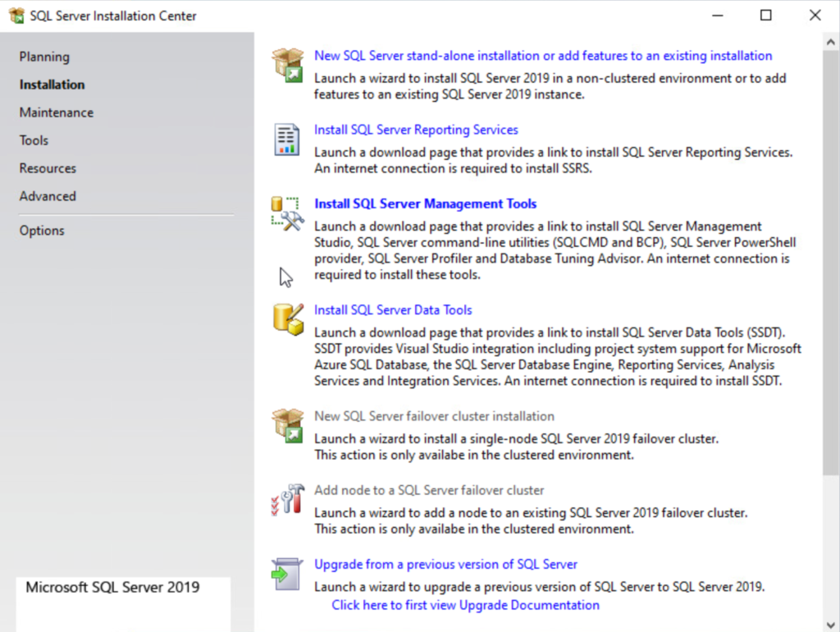This screenshot has width=840, height=632.
Task: Launch New SQL Server stand-alone installation link
Action: click(543, 56)
